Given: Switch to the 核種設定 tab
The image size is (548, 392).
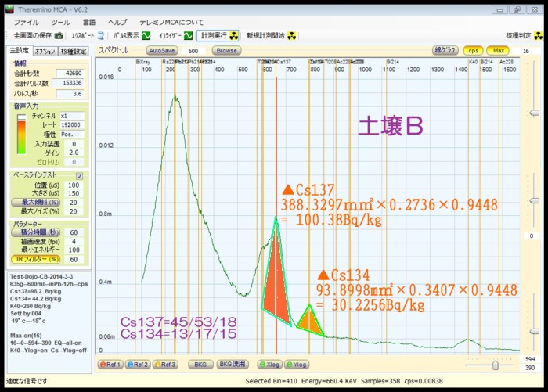Looking at the screenshot, I should click(x=74, y=52).
